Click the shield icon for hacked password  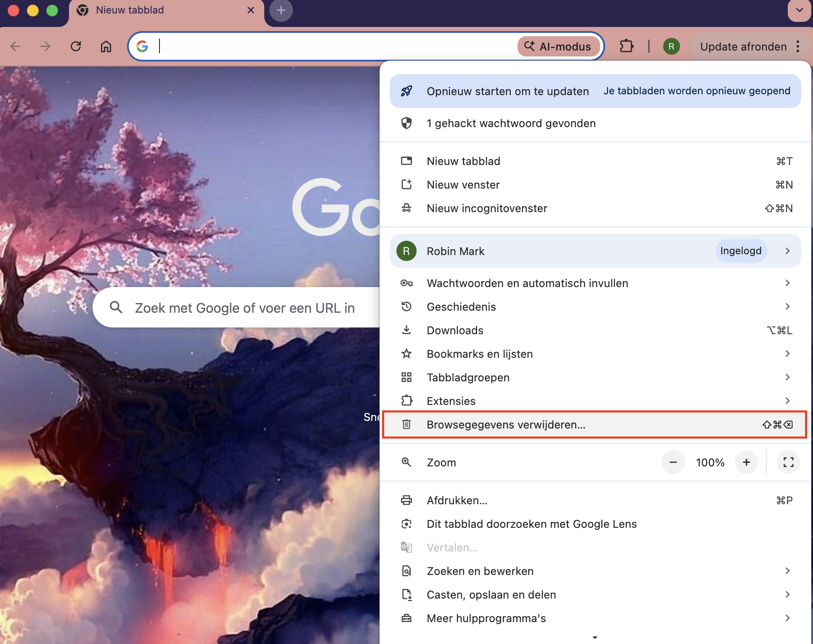coord(406,123)
